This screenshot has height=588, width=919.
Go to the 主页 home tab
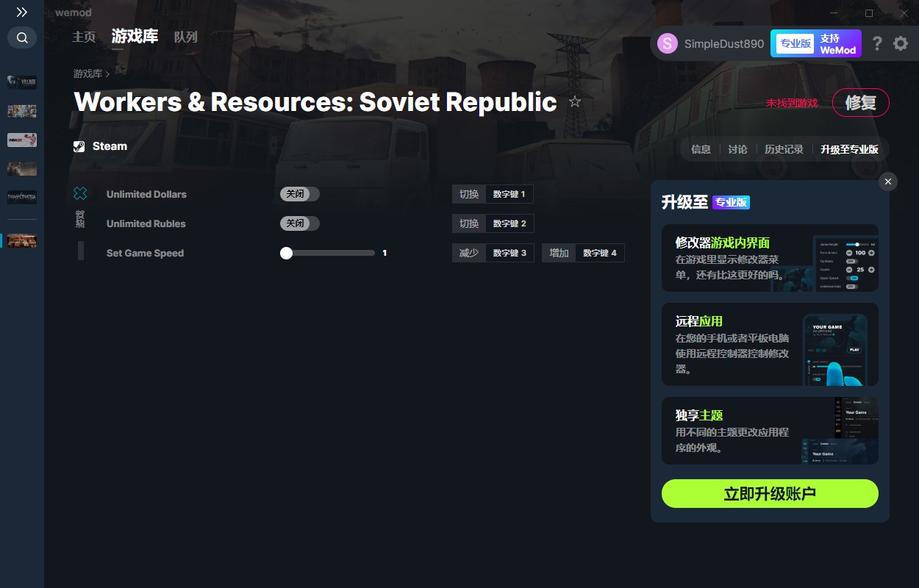[x=84, y=37]
